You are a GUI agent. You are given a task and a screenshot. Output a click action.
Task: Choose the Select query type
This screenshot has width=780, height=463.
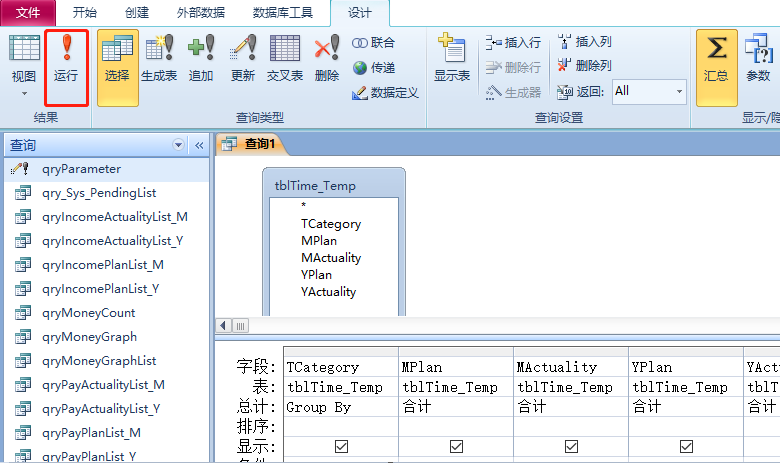coord(117,68)
